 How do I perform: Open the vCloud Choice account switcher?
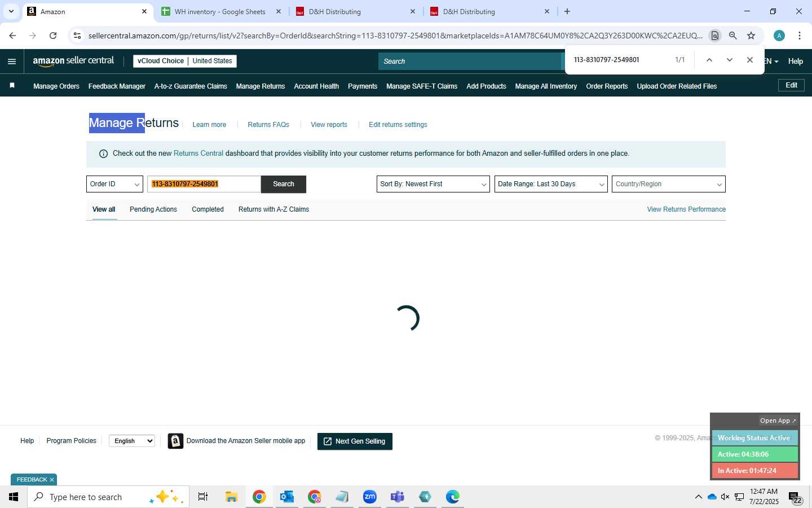(185, 61)
